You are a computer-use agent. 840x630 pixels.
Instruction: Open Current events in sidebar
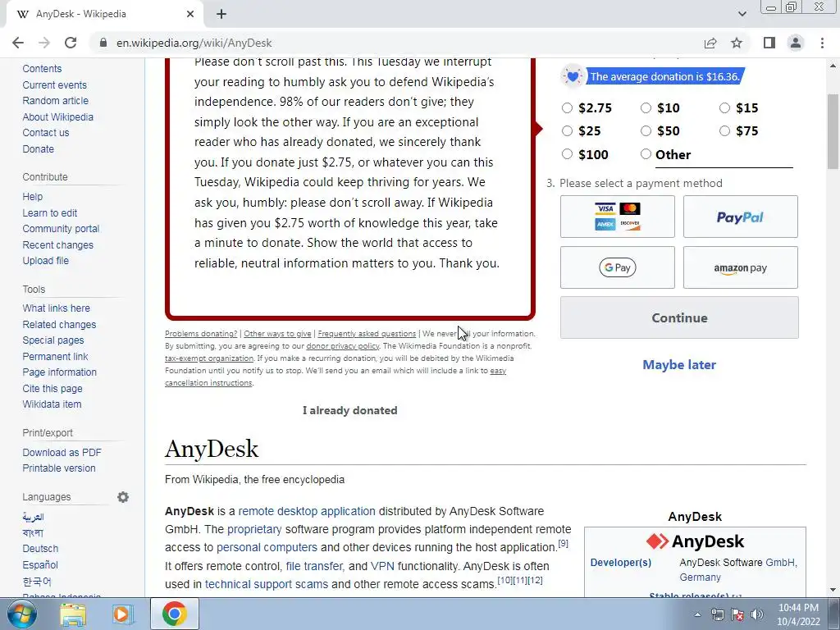tap(55, 84)
